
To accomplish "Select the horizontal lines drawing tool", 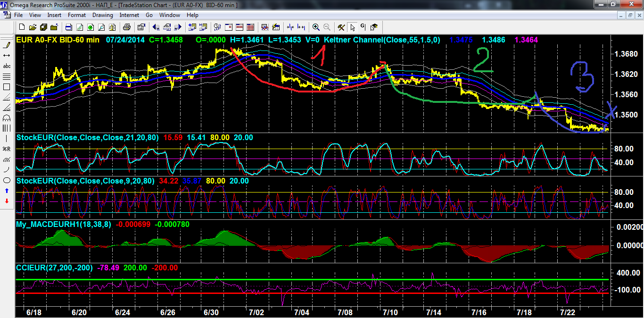I will [7, 76].
